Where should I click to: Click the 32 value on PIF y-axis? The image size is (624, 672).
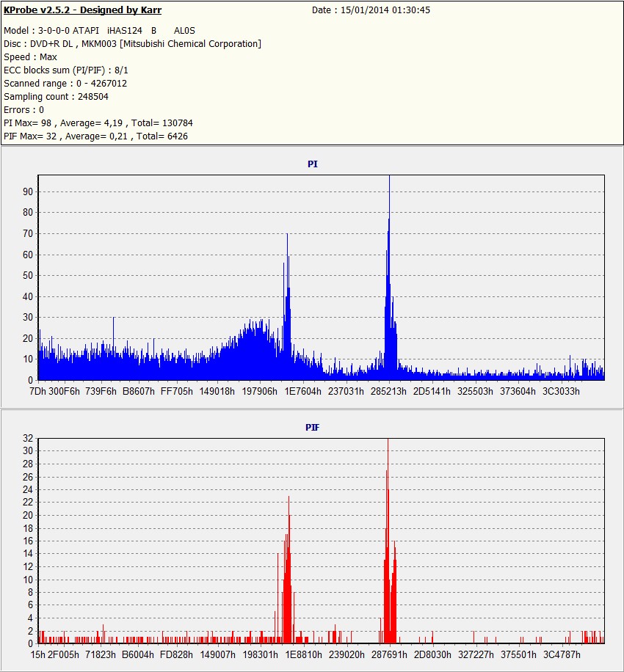click(x=28, y=438)
